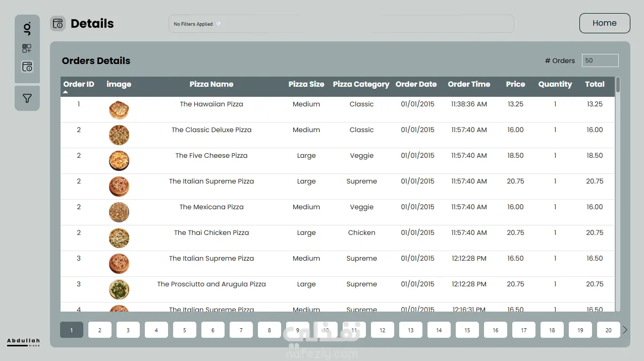
Task: Select The Hawaiian Pizza name cell
Action: 211,104
